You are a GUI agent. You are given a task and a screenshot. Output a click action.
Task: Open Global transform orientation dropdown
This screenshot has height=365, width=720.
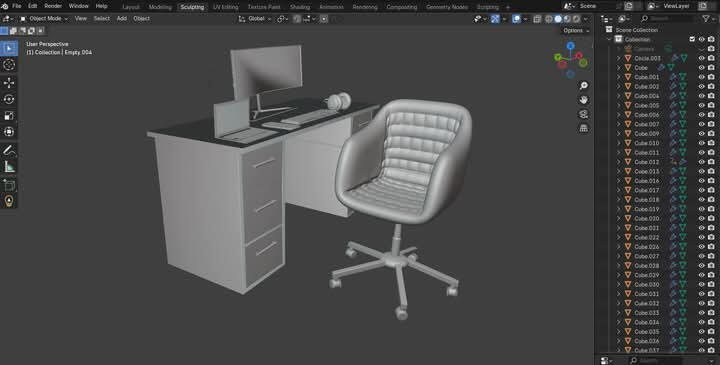pos(255,19)
